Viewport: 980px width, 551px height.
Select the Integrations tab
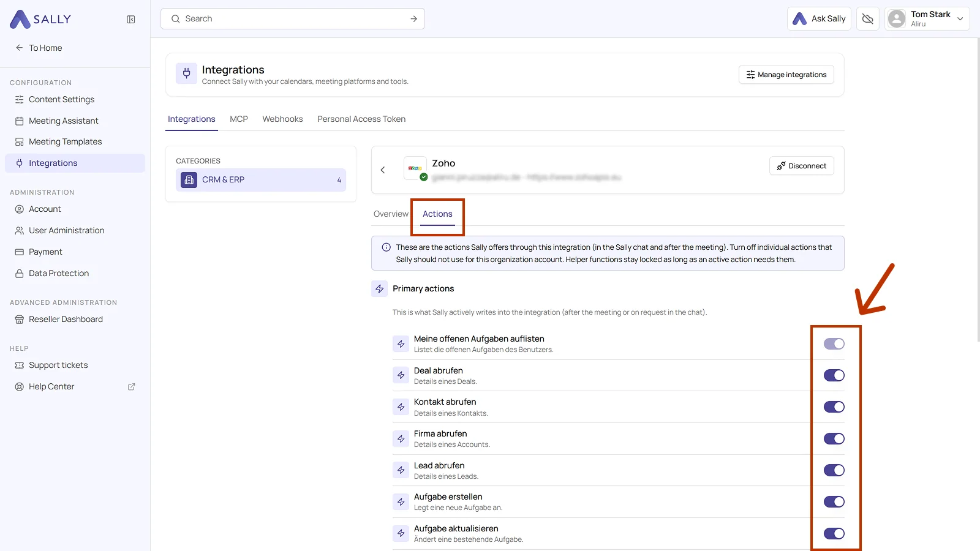click(x=192, y=119)
